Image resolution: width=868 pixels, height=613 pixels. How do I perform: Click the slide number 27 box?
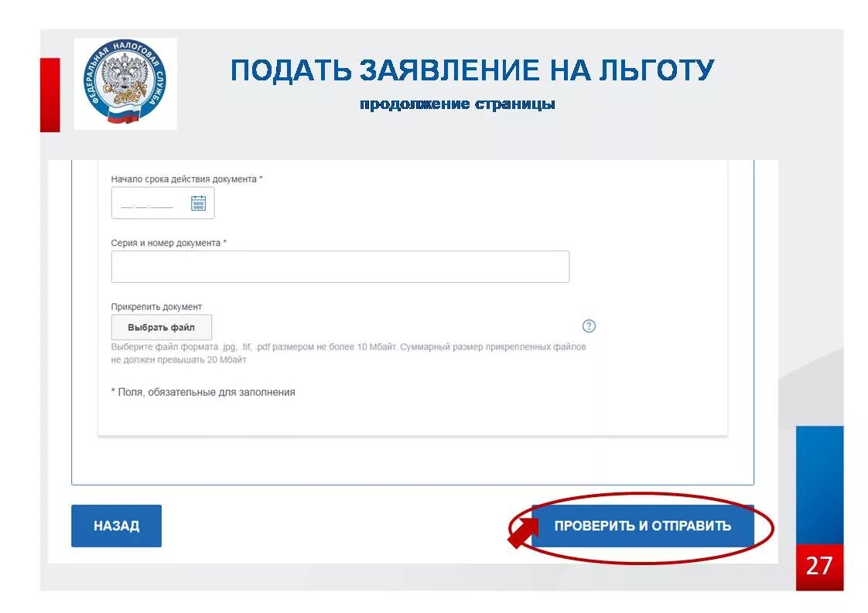819,567
